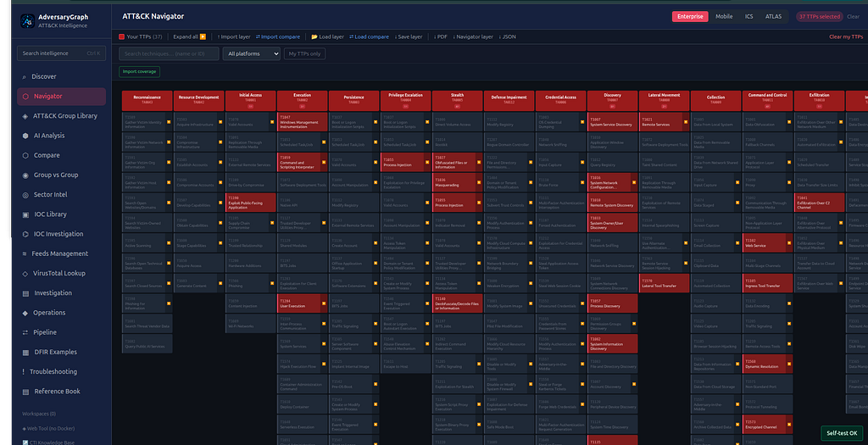Click the Import compare link

[278, 37]
